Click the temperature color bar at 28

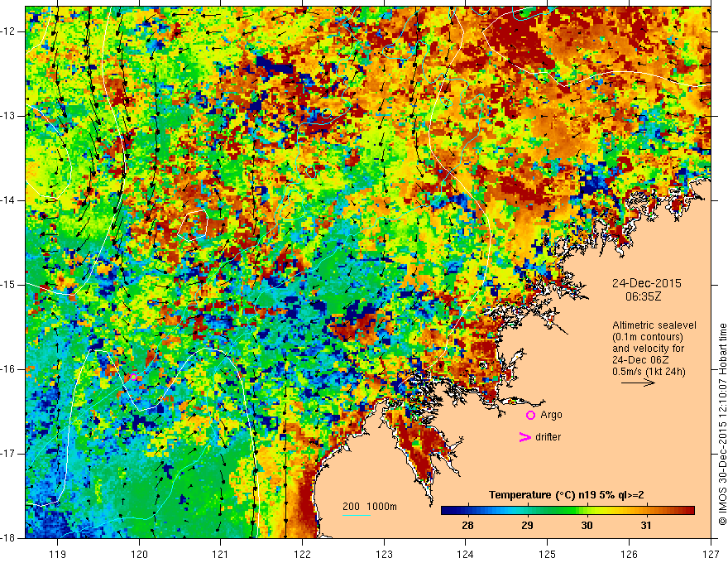pyautogui.click(x=468, y=511)
